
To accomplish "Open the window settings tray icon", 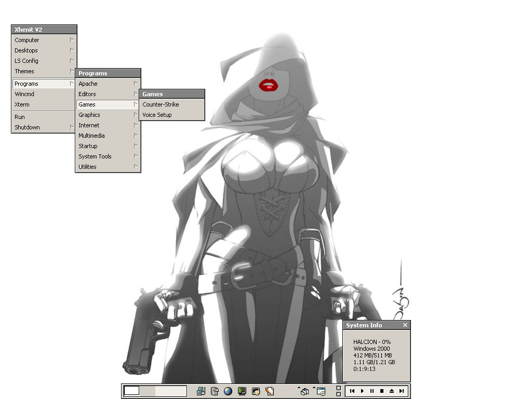I will tap(321, 392).
